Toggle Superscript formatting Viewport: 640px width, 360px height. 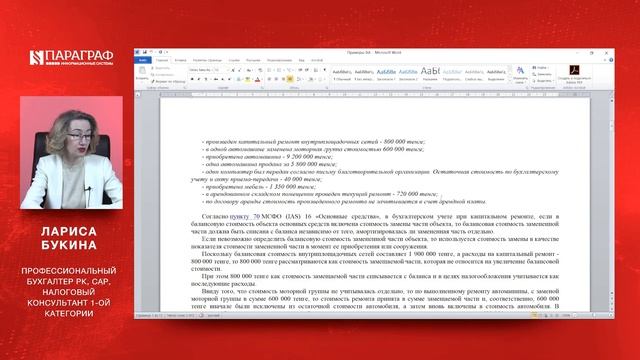[x=229, y=79]
